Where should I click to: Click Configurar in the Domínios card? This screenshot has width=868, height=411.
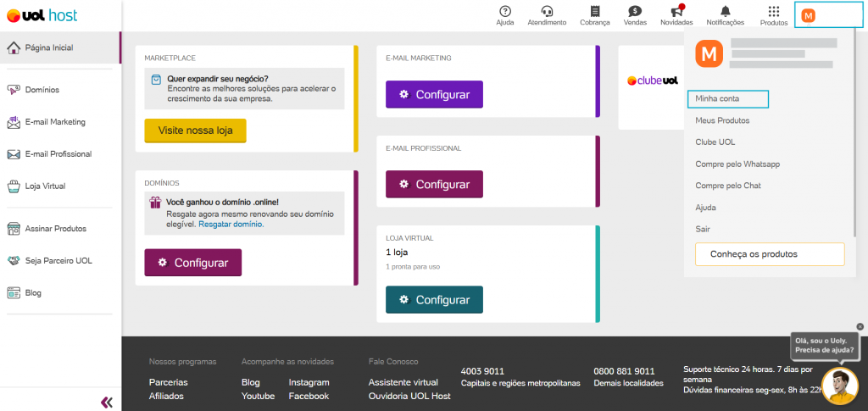click(193, 263)
